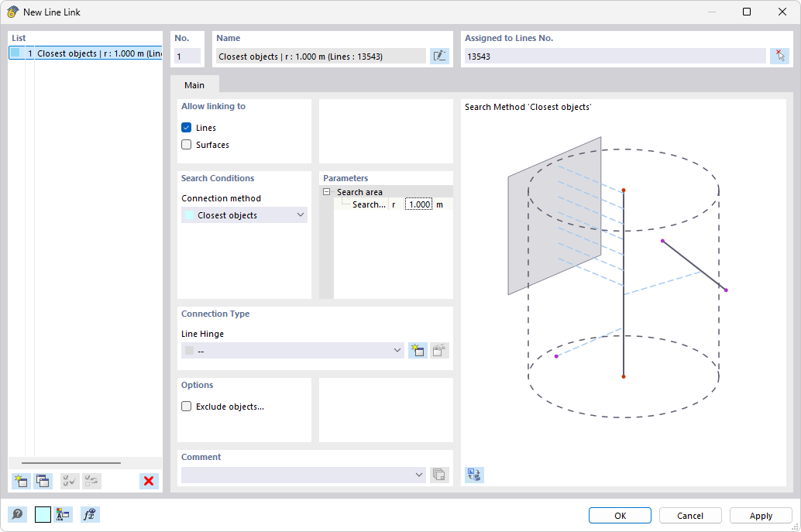Click the Apply button
Image resolution: width=801 pixels, height=532 pixels.
(760, 515)
